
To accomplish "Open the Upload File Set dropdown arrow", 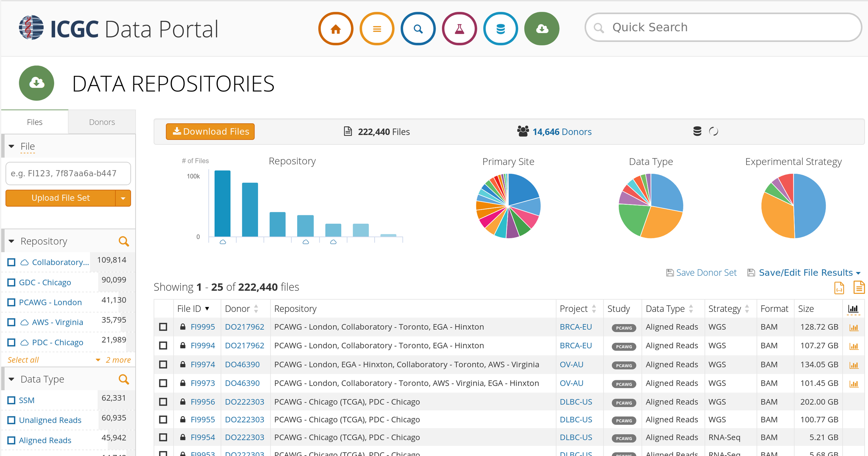I will click(x=123, y=198).
